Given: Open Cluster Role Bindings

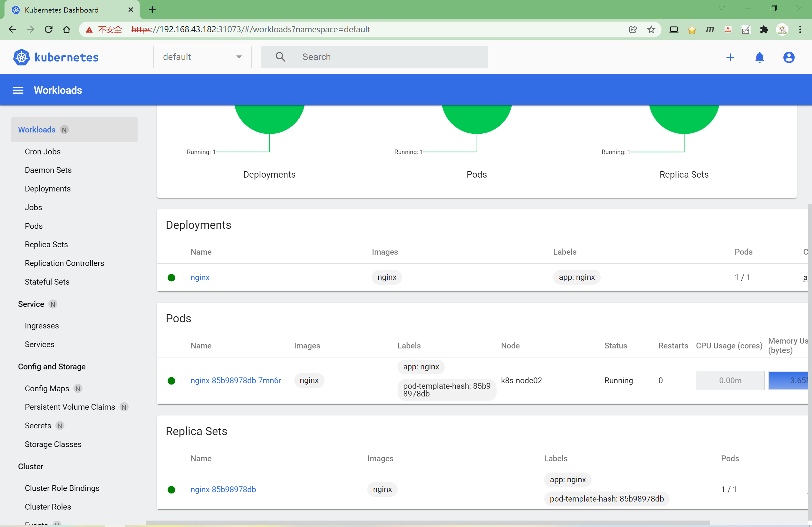Looking at the screenshot, I should [62, 488].
